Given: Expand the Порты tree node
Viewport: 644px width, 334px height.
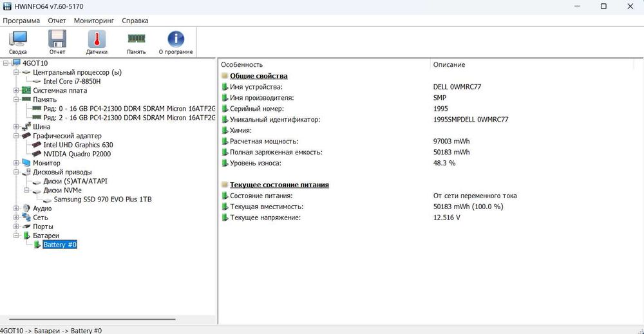Looking at the screenshot, I should tap(16, 227).
